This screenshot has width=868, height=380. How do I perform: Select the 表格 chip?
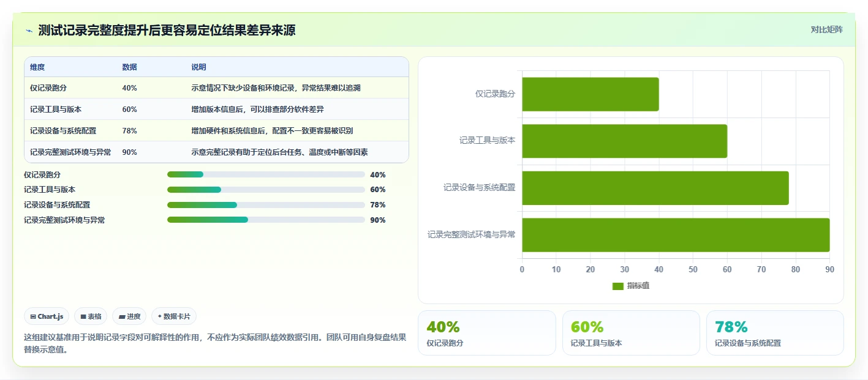click(x=91, y=316)
